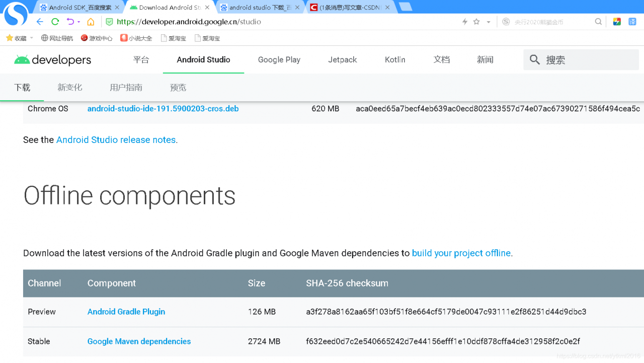Click the Preview channel cell

click(x=42, y=312)
